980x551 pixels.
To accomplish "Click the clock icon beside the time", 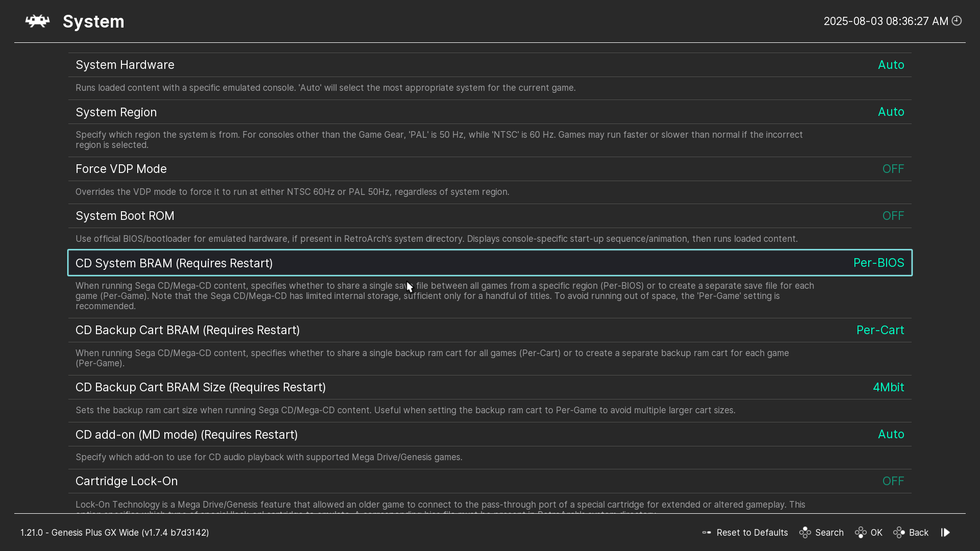I will point(957,21).
